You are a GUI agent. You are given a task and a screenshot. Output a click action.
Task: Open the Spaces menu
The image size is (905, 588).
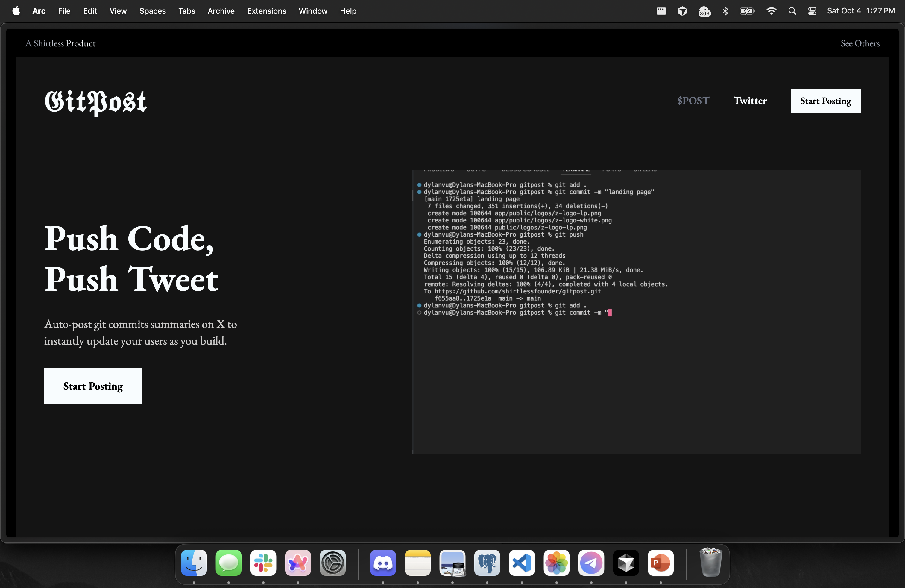pyautogui.click(x=152, y=11)
